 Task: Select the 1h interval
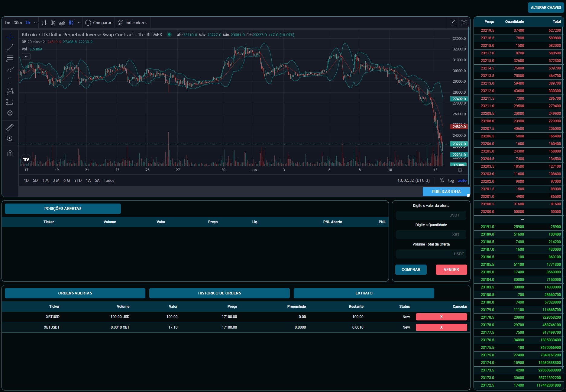click(28, 23)
